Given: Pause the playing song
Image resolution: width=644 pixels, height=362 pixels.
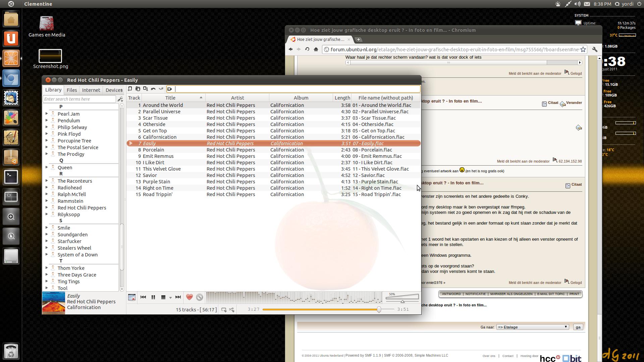Looking at the screenshot, I should (153, 297).
